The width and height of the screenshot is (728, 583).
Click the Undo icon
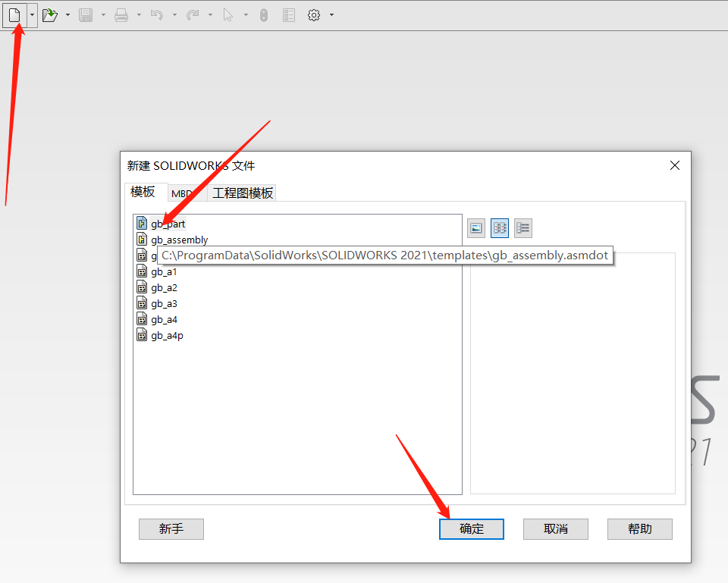tap(157, 15)
